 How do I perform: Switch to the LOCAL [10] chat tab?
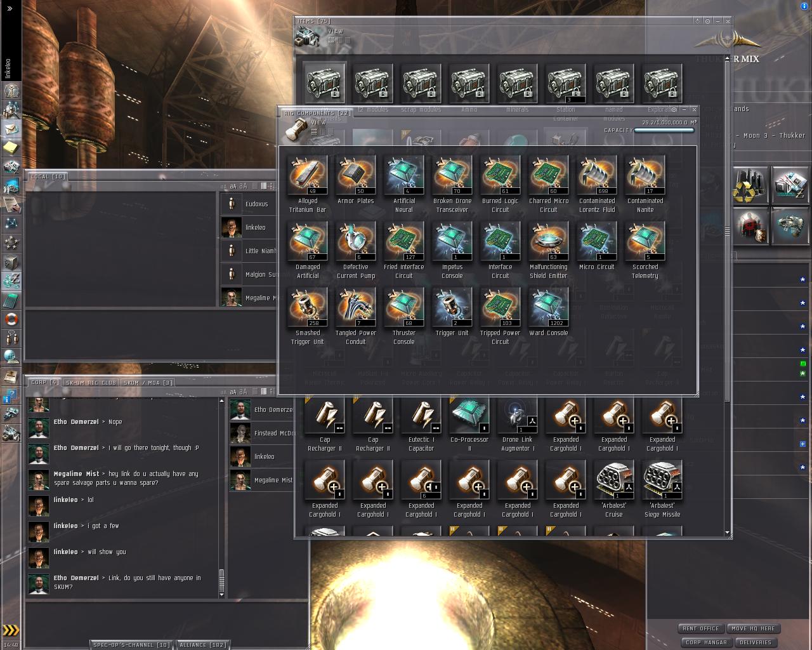pos(48,176)
